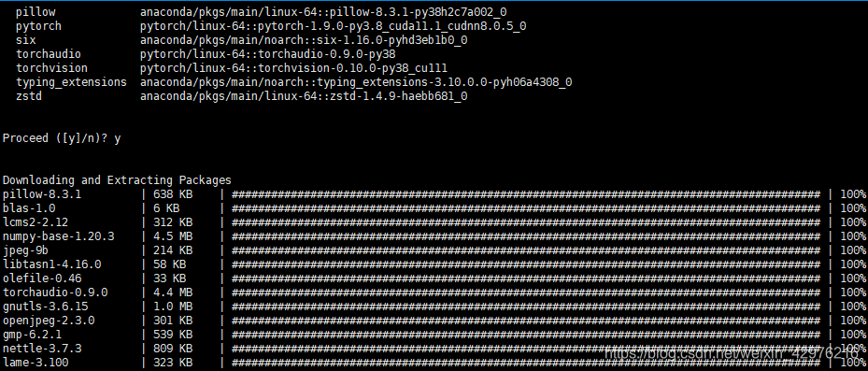Click the six-1.16.0-pyhd3eb1b0_0 source path

(304, 40)
